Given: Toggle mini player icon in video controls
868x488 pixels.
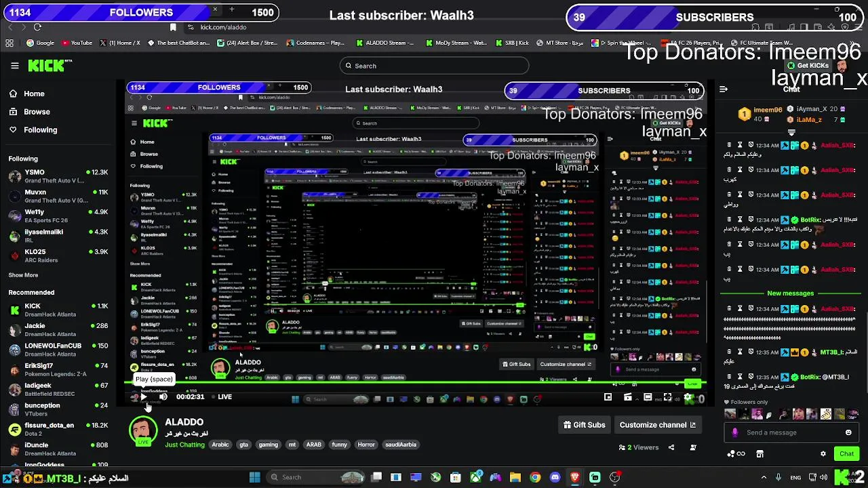Looking at the screenshot, I should point(608,397).
